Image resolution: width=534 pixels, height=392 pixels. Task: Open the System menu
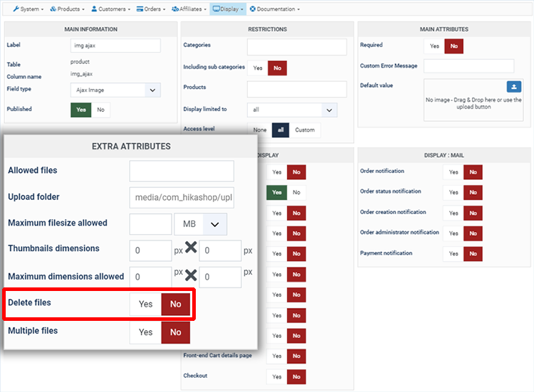click(x=28, y=9)
